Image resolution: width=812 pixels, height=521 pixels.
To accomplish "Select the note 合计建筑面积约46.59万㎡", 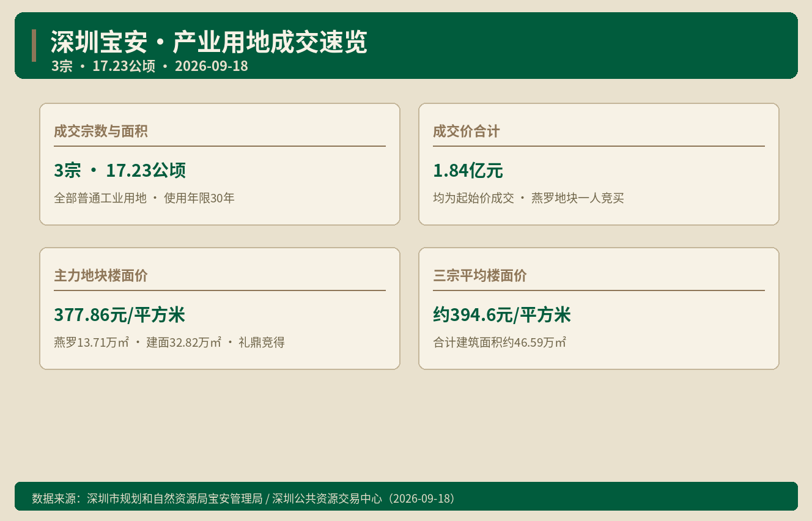I will coord(500,342).
